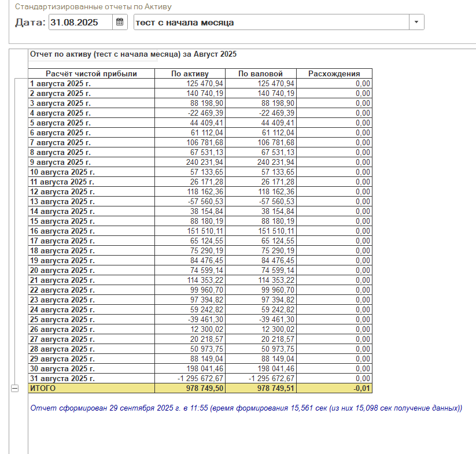The height and width of the screenshot is (454, 476).
Task: Click the total 978 749,50 in По активу
Action: point(190,388)
